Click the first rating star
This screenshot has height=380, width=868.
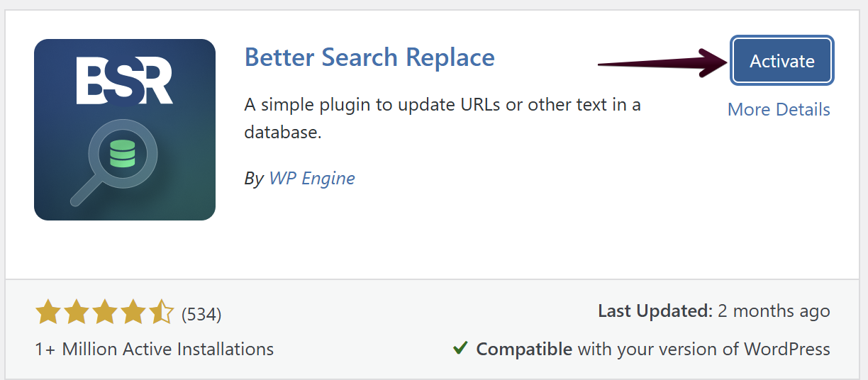pos(48,313)
